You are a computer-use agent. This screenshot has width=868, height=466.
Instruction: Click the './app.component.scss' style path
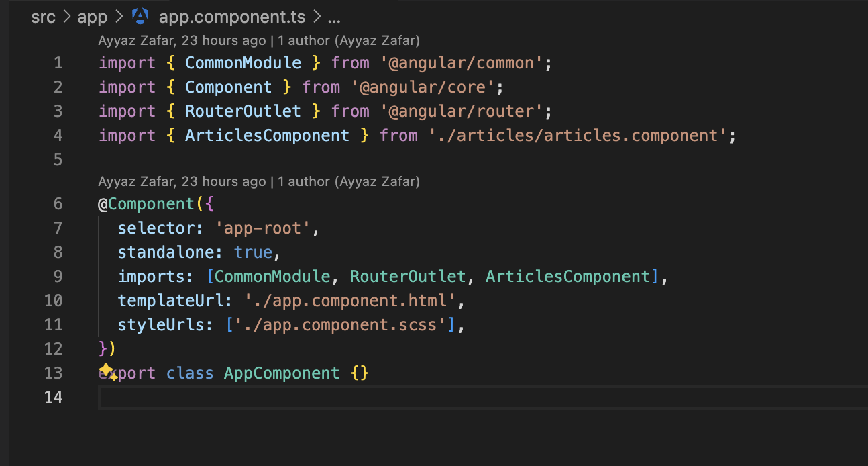[335, 325]
